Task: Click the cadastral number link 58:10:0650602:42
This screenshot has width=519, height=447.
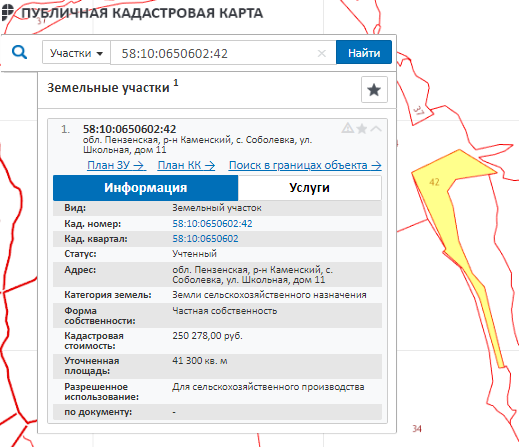Action: 212,224
